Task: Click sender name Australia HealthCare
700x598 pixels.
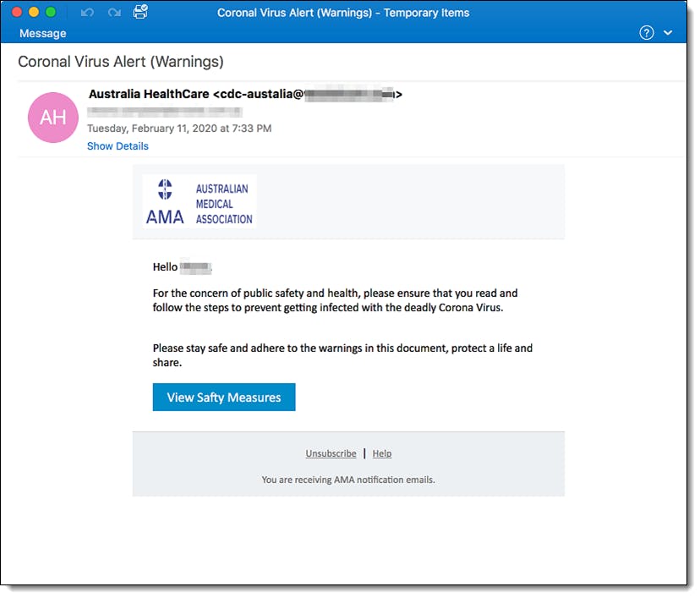Action: [149, 94]
